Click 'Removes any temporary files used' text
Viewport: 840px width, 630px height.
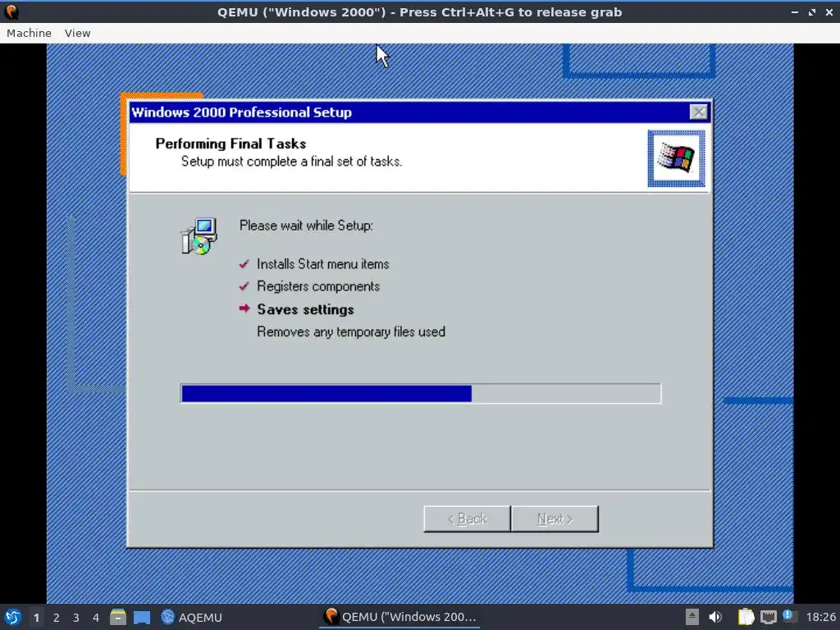click(351, 331)
